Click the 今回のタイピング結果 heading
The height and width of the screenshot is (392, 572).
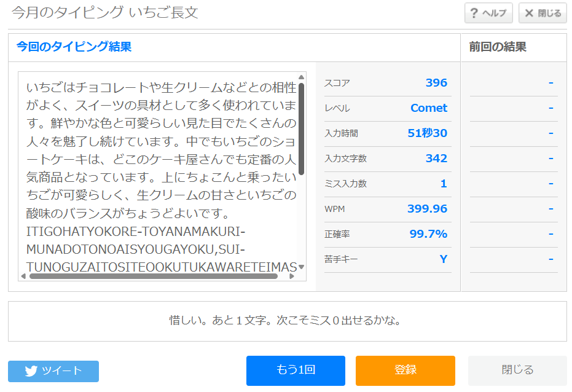(x=74, y=47)
